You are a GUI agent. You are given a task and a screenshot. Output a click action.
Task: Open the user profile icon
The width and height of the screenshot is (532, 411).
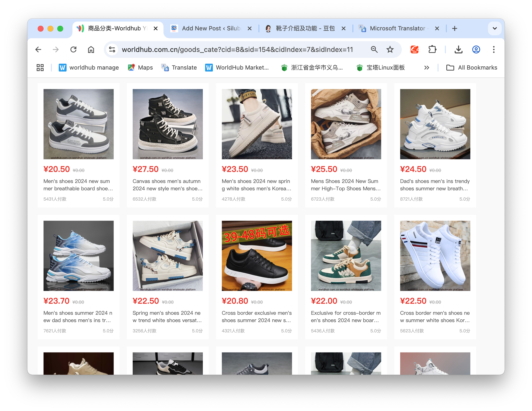point(476,50)
